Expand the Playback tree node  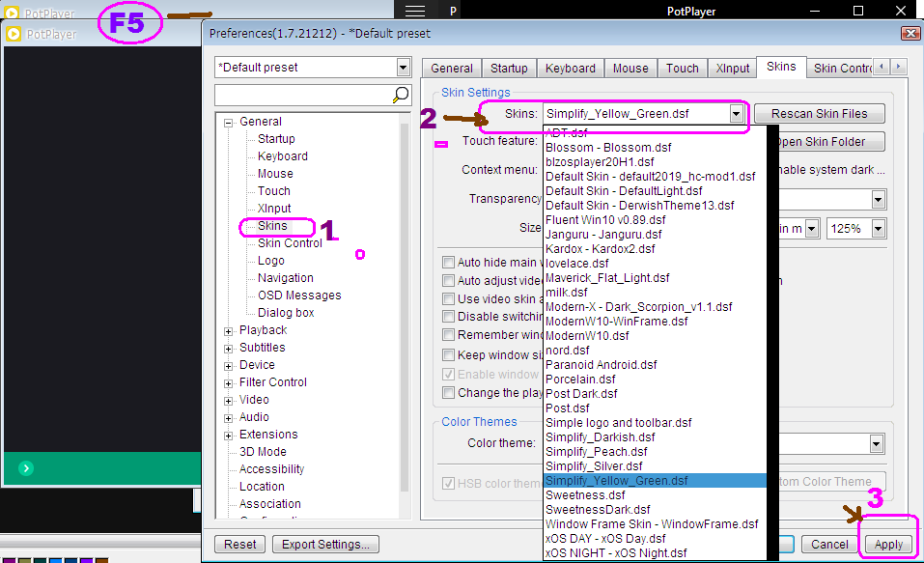coord(229,331)
